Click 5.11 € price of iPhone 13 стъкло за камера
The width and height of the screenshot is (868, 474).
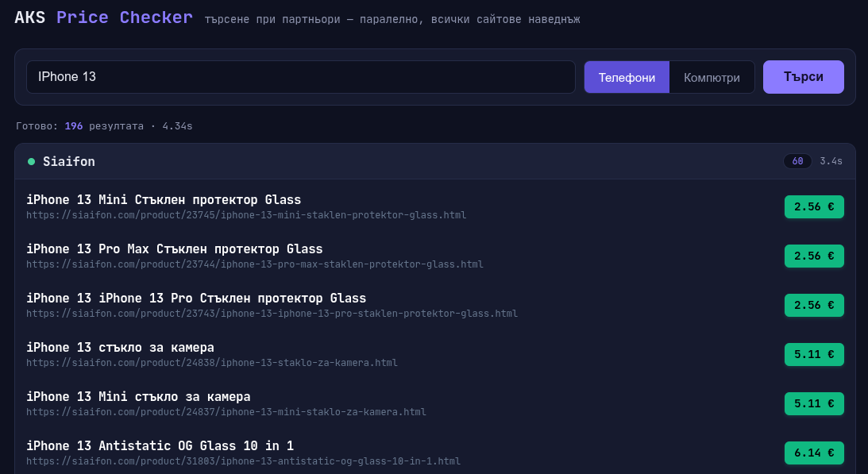814,354
